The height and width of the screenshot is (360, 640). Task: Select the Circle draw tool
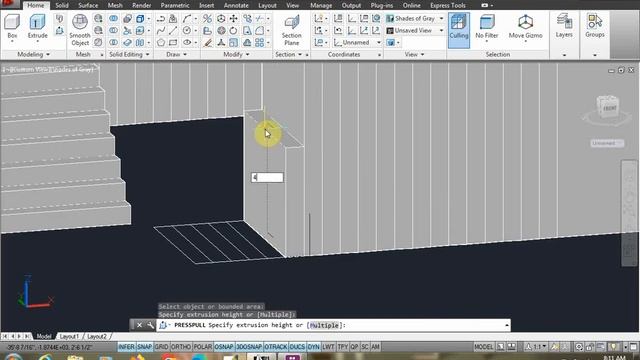[x=187, y=30]
